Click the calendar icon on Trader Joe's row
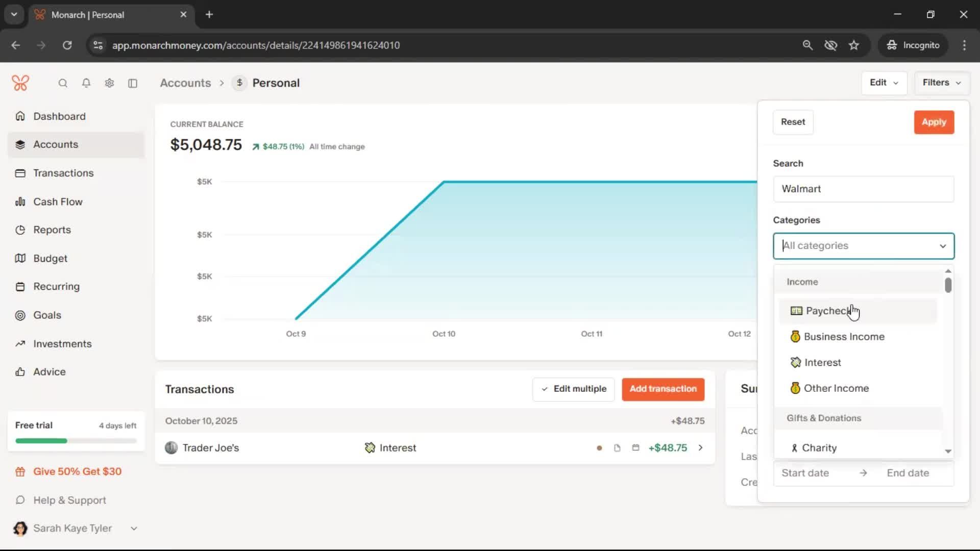This screenshot has height=551, width=980. (635, 448)
